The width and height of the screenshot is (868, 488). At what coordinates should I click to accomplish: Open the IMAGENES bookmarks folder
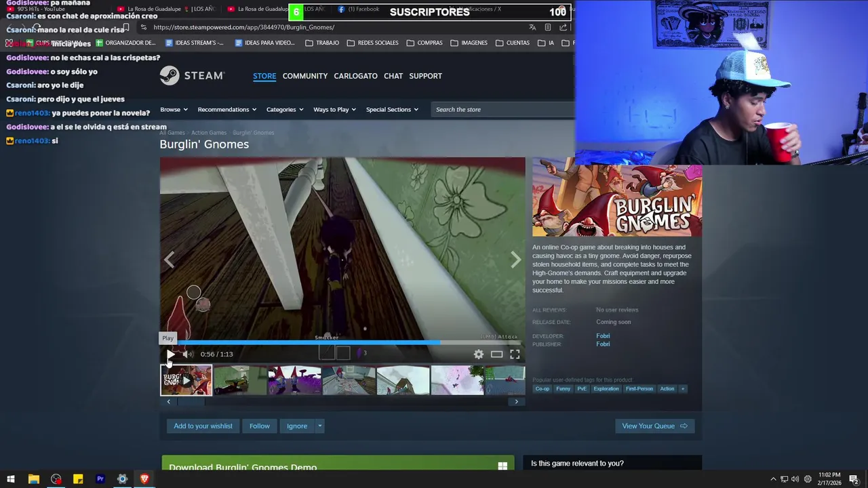tap(469, 43)
